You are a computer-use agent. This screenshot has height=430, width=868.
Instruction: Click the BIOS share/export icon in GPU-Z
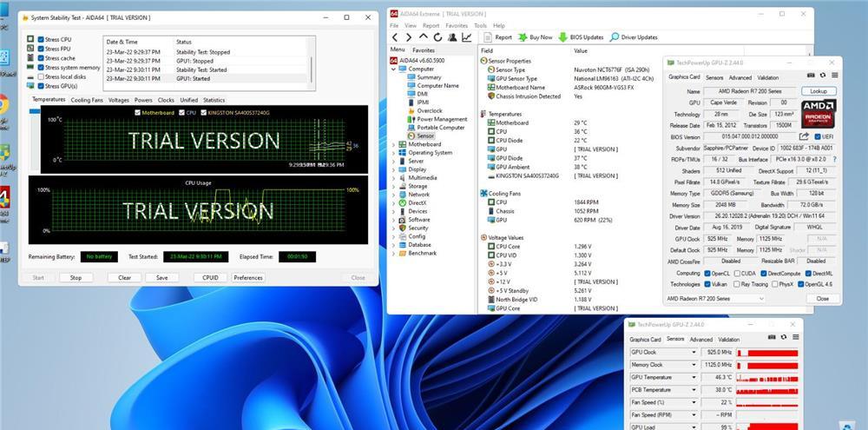(x=804, y=136)
